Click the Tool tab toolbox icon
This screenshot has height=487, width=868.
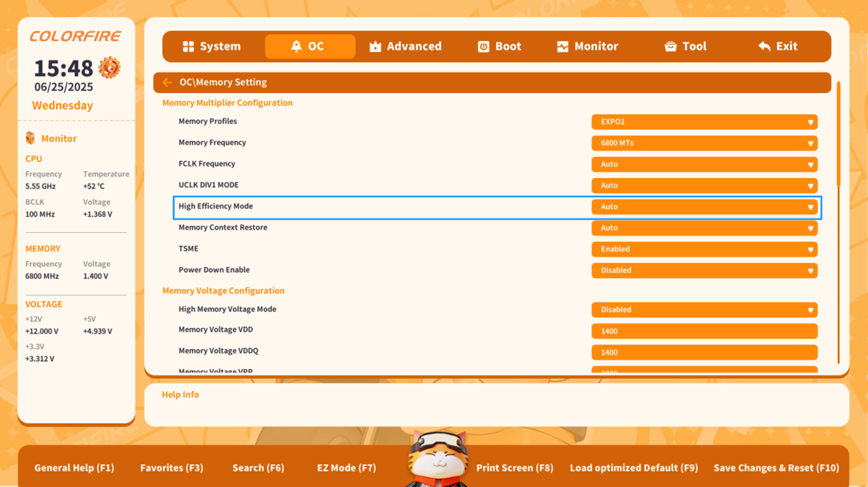coord(671,47)
